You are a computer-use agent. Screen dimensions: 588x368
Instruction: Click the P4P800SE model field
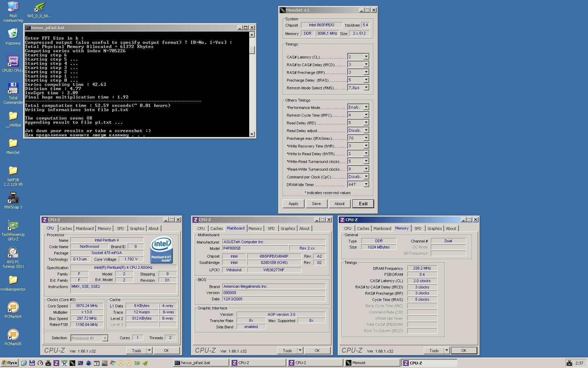255,248
